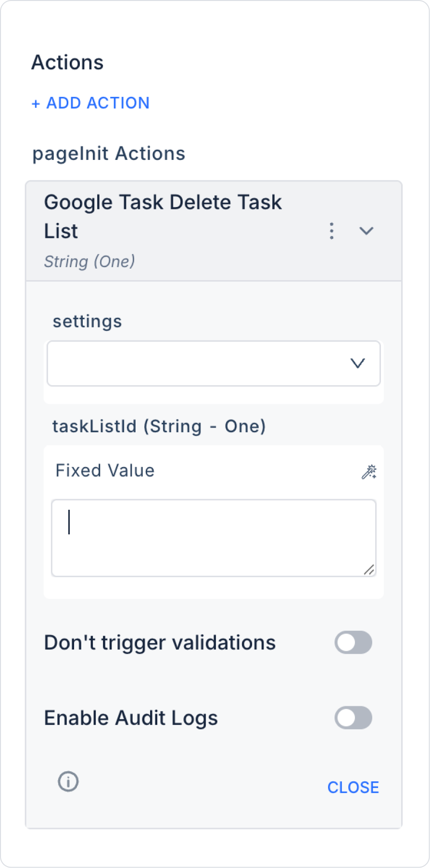This screenshot has width=430, height=868.
Task: Click the "Don't trigger validations" label text
Action: pos(160,643)
